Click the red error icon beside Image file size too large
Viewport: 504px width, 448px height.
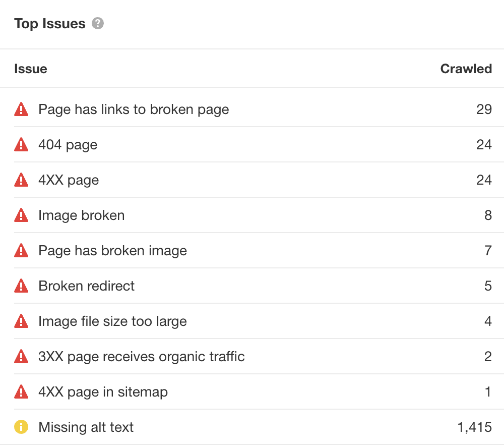(x=21, y=321)
